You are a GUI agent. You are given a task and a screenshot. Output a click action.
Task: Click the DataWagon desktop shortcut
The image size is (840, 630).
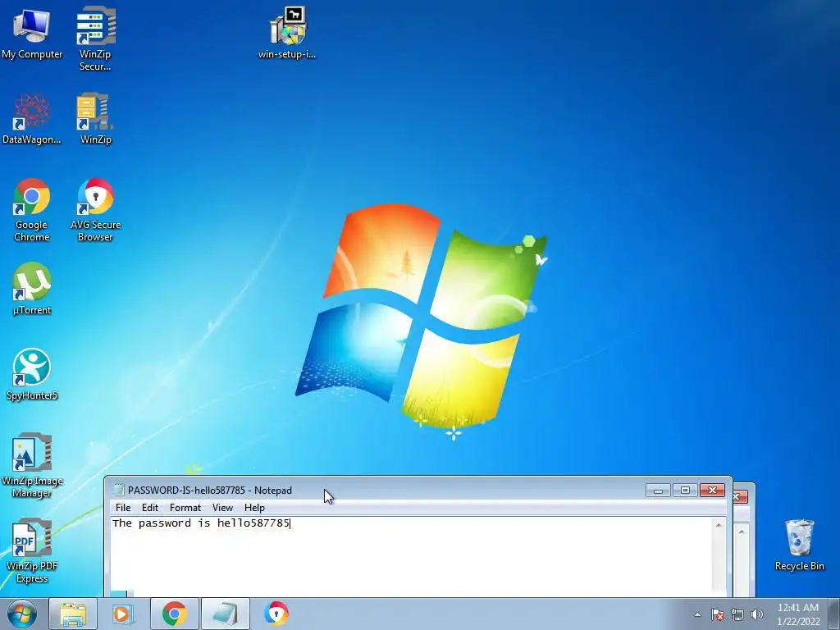(32, 119)
